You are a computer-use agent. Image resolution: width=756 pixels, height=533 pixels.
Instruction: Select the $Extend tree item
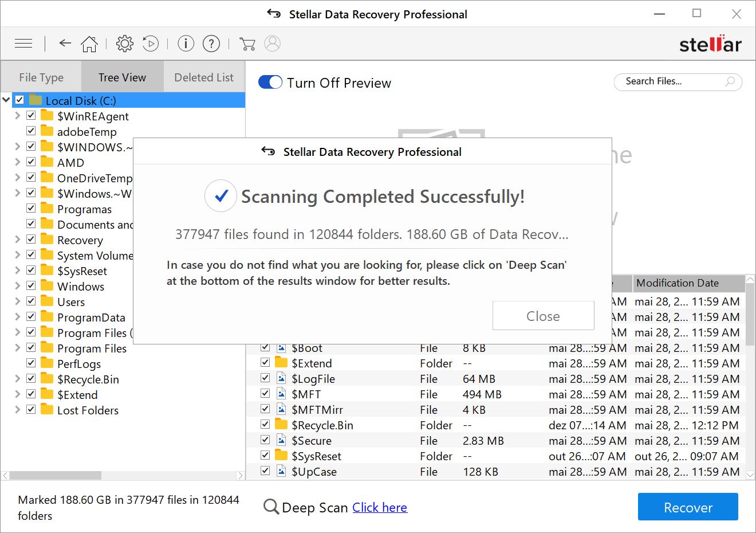click(x=77, y=394)
